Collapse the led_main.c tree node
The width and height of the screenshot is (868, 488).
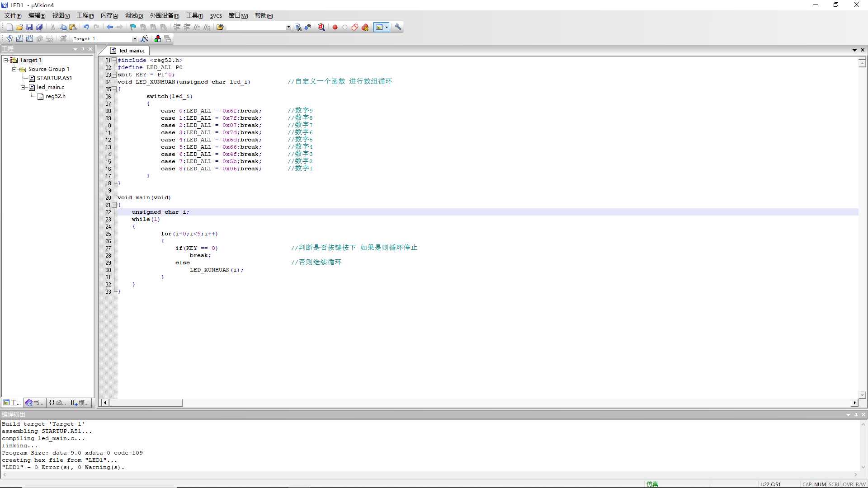tap(23, 87)
